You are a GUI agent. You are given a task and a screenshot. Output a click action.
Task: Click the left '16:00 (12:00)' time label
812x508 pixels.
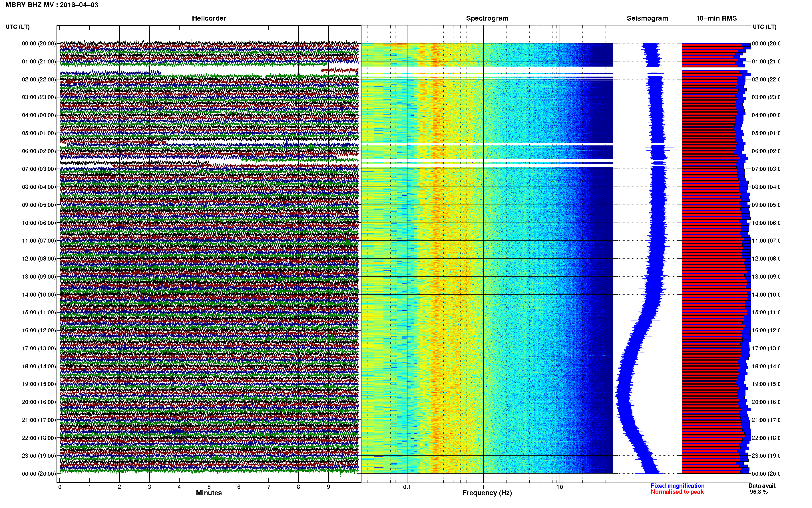click(x=39, y=330)
